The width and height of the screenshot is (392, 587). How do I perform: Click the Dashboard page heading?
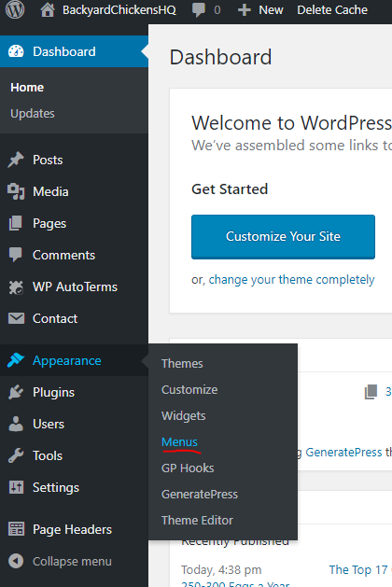pyautogui.click(x=220, y=57)
